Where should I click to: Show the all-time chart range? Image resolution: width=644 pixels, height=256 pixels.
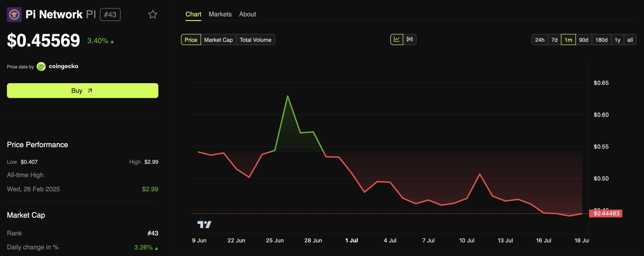click(x=630, y=40)
